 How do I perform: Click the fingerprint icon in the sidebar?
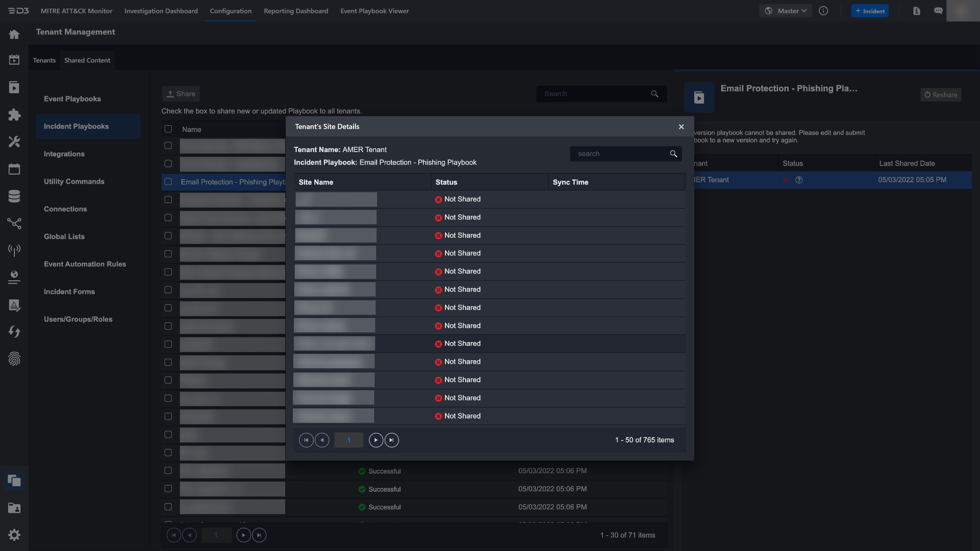pos(14,359)
